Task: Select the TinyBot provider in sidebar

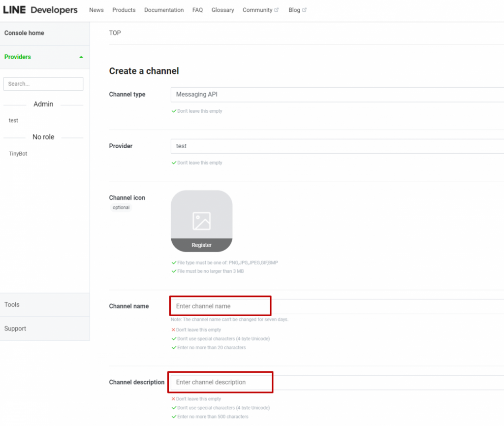Action: [18, 154]
